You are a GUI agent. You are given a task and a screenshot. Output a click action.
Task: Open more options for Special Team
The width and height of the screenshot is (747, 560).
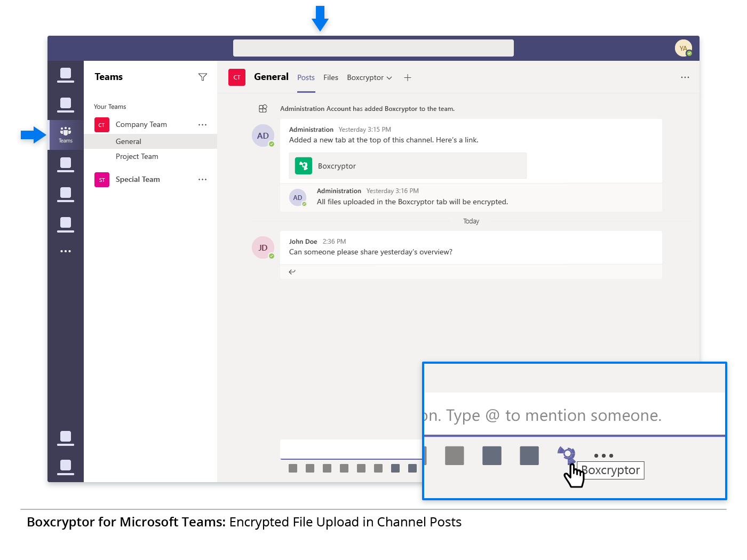pos(202,180)
